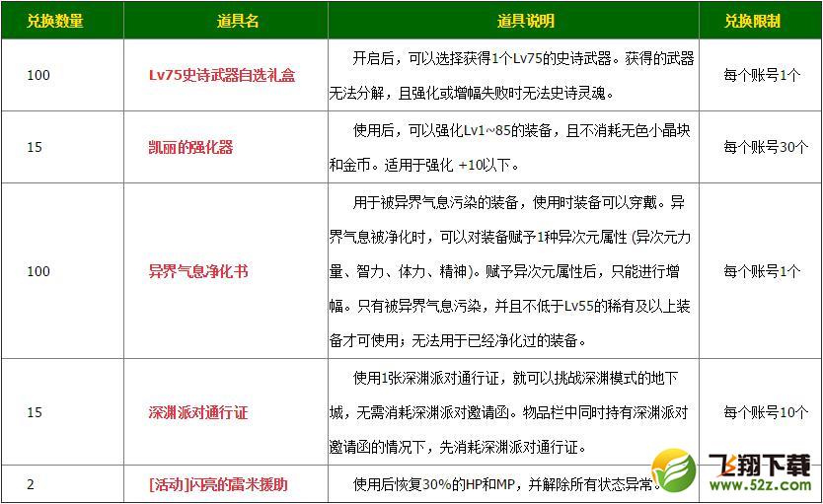Screen dimensions: 823x504
Task: Select the 异界气息净化书 item name
Action: 198,271
